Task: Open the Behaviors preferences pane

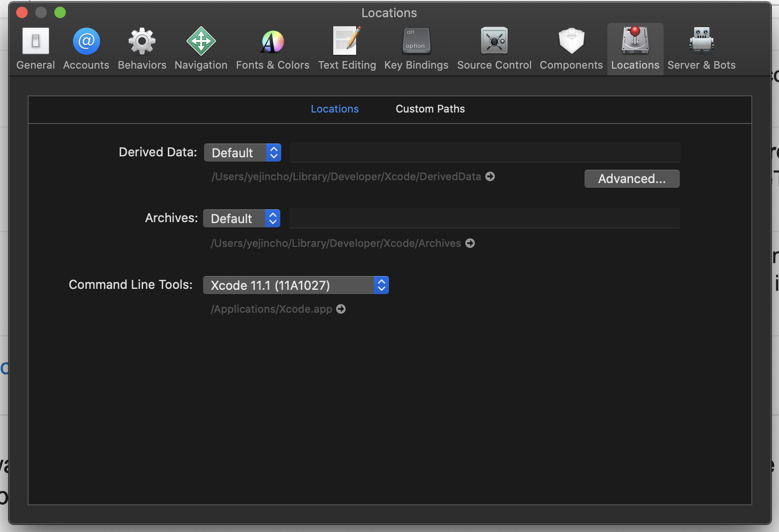Action: click(142, 49)
